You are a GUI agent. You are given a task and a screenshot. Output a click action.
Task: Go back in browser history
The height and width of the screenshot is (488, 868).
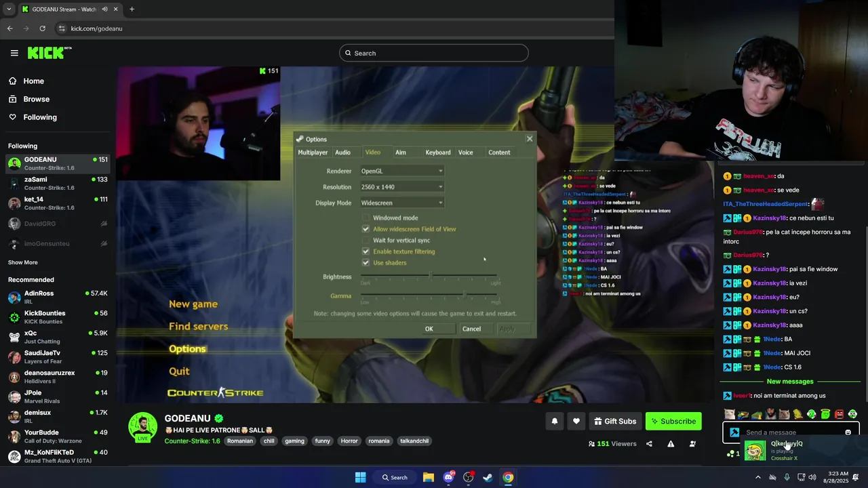[x=9, y=28]
